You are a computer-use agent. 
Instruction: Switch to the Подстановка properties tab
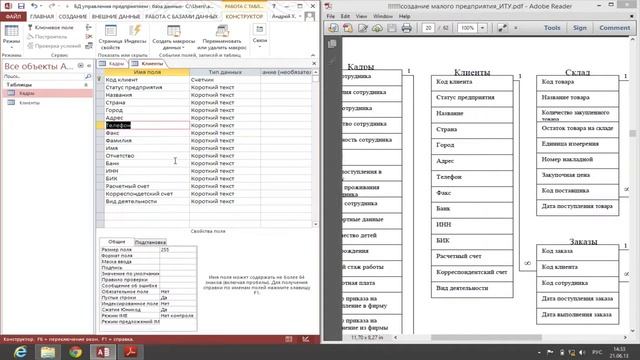point(150,242)
